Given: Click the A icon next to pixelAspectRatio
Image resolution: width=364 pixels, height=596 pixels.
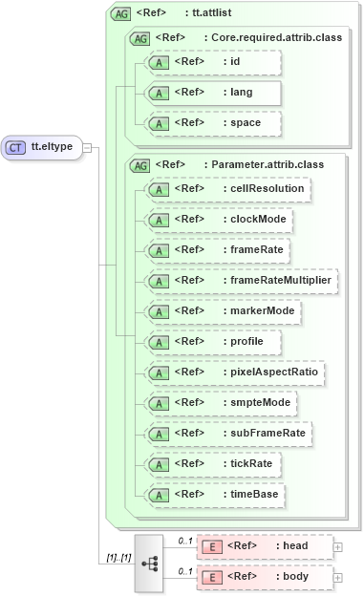Looking at the screenshot, I should [159, 373].
